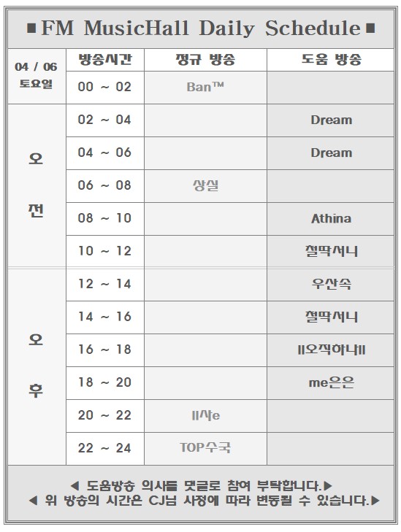Click the 22 ~ 24 time cell
This screenshot has width=401, height=532.
104,448
